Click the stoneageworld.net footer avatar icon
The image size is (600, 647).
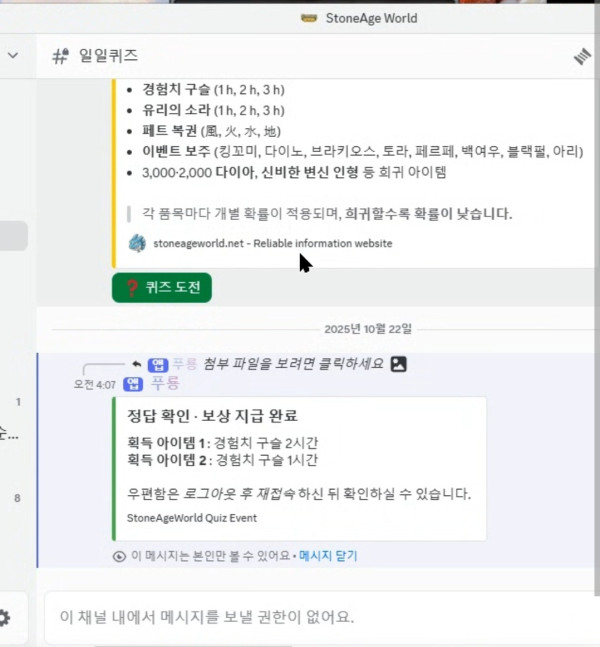pos(137,243)
